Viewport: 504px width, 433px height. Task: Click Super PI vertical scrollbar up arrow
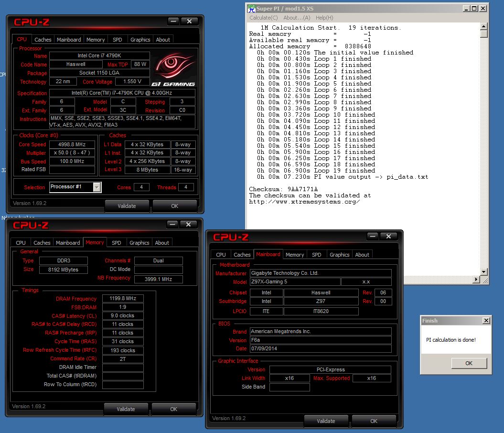[x=483, y=26]
